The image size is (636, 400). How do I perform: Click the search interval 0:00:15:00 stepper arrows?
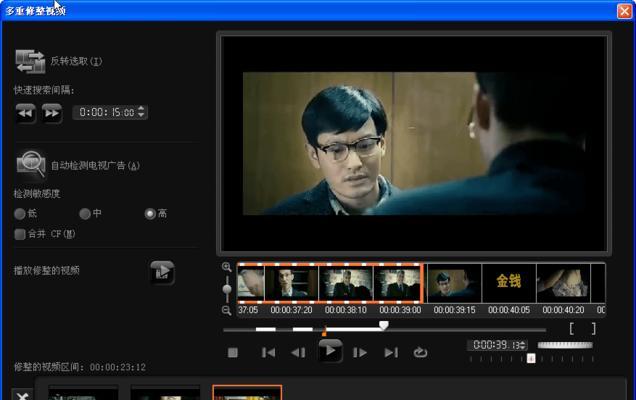[x=141, y=112]
